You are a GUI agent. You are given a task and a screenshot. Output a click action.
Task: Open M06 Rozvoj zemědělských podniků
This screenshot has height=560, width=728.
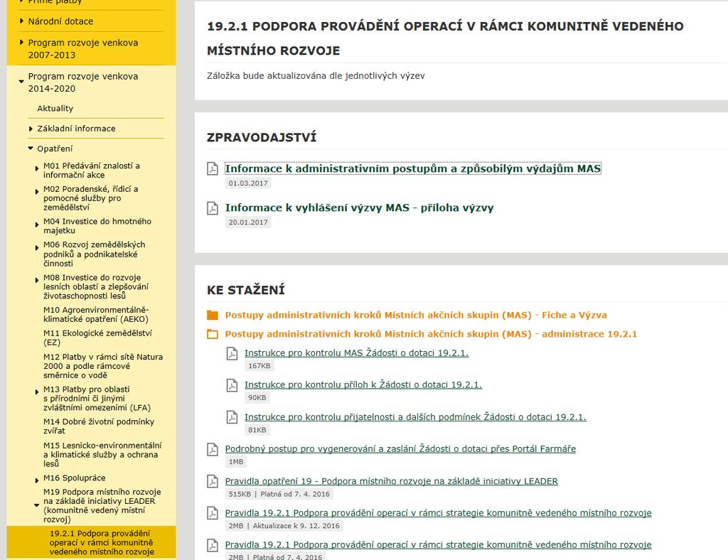point(95,254)
